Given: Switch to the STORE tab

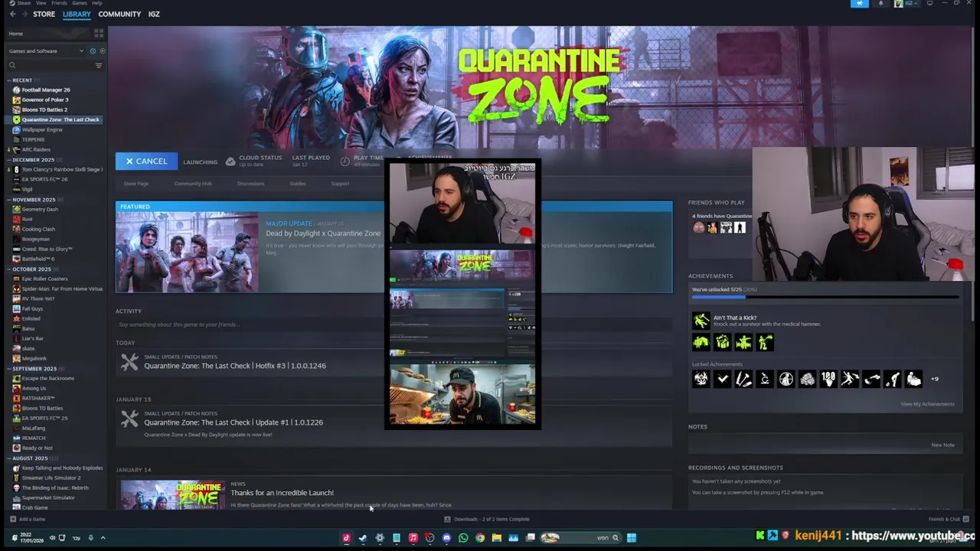Looking at the screenshot, I should (44, 14).
